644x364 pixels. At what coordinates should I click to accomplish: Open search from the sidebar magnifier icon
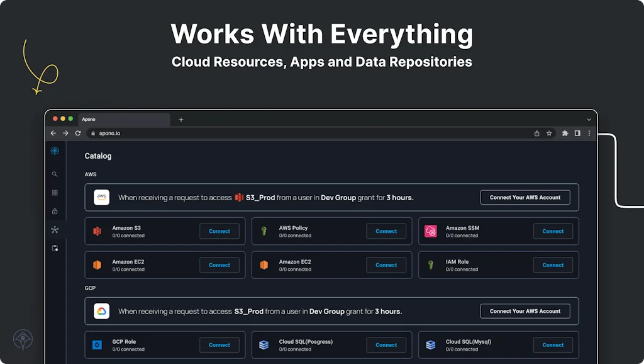click(x=55, y=174)
